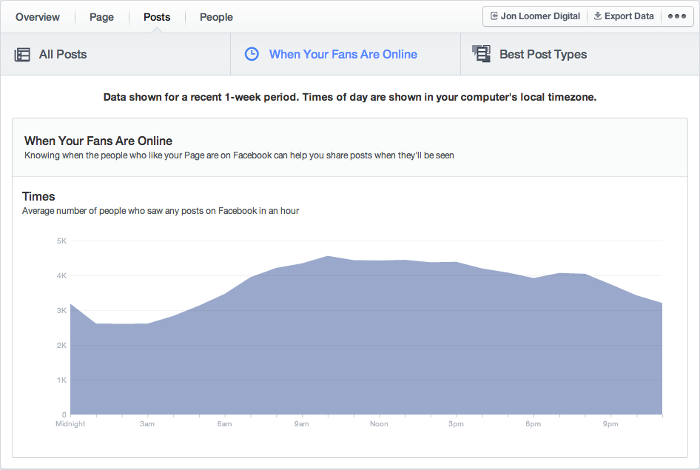Click the 6pm axis label
This screenshot has height=470, width=700.
533,424
